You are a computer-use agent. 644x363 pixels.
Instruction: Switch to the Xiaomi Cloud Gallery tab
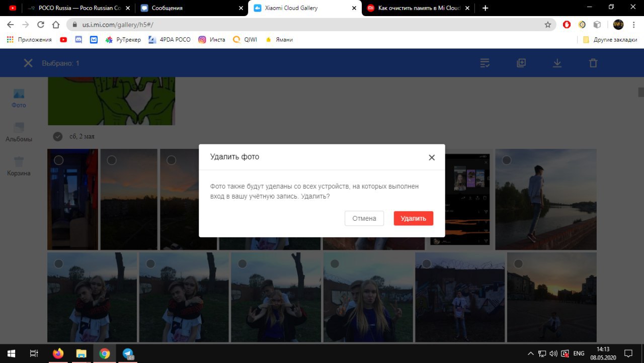(x=305, y=8)
